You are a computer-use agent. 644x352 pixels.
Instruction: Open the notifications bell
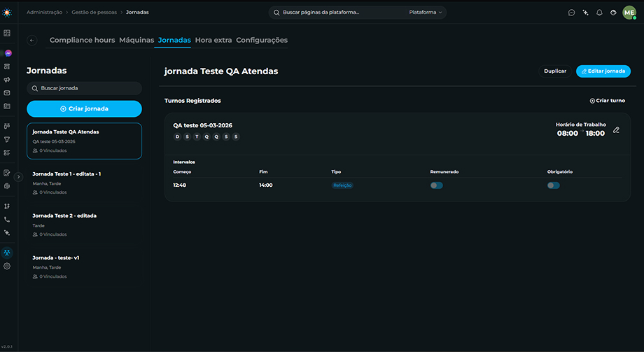point(599,13)
